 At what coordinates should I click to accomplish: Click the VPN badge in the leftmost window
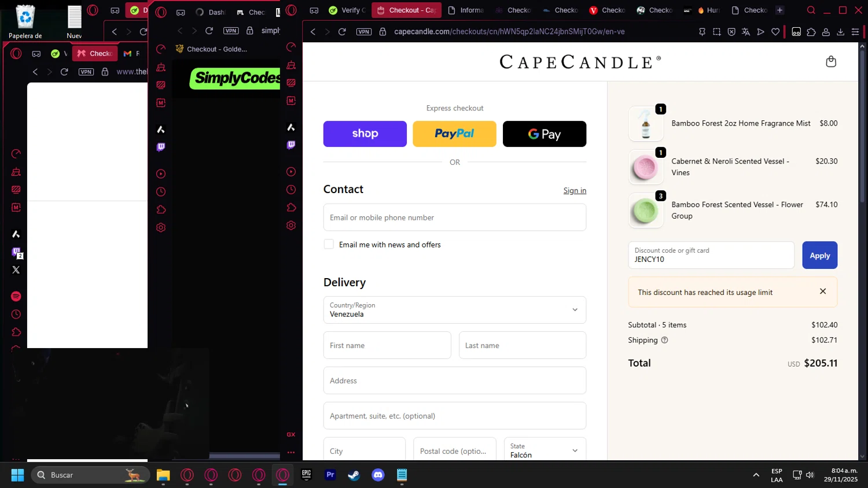(x=86, y=72)
